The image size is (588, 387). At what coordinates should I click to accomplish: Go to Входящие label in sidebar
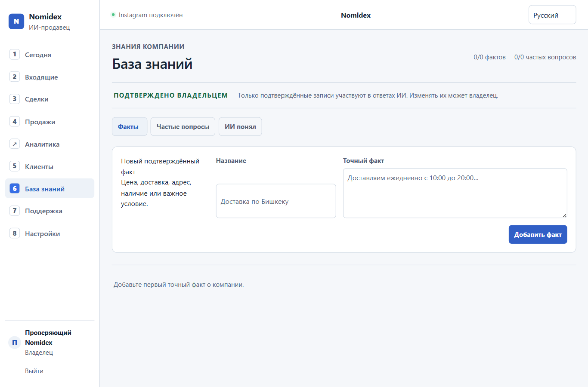click(41, 77)
